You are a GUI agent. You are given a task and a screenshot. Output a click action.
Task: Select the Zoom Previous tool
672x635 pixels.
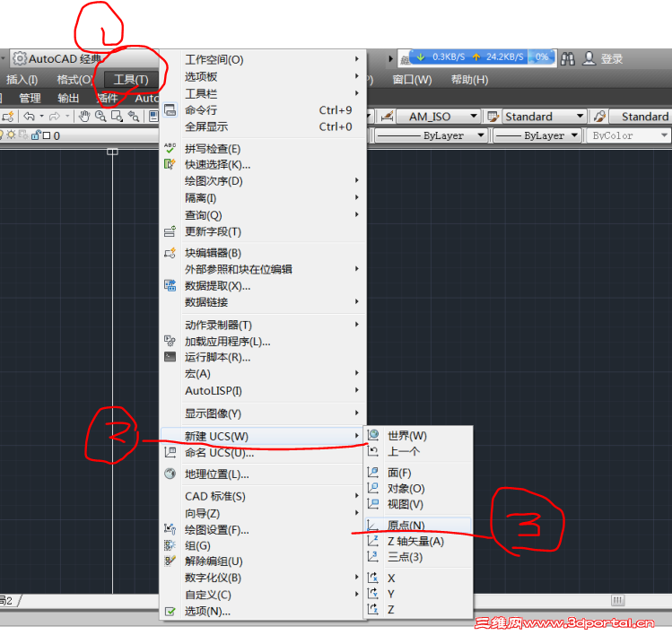(134, 116)
